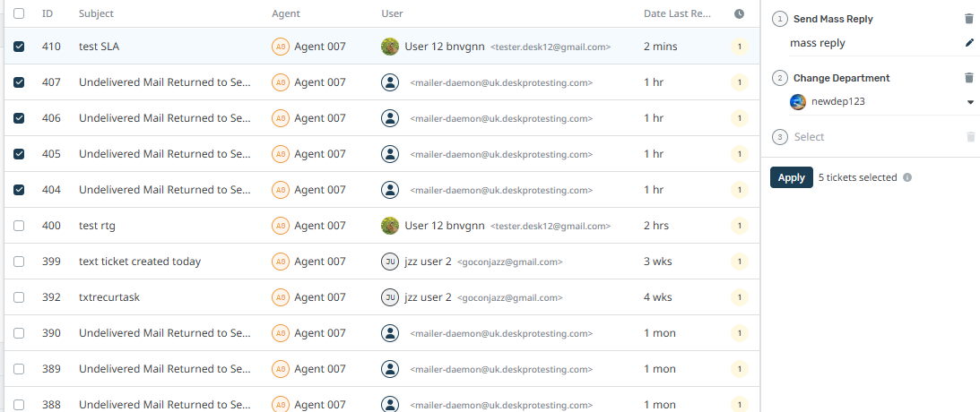Toggle select-all checkbox in header
This screenshot has width=980, height=412.
[x=20, y=14]
